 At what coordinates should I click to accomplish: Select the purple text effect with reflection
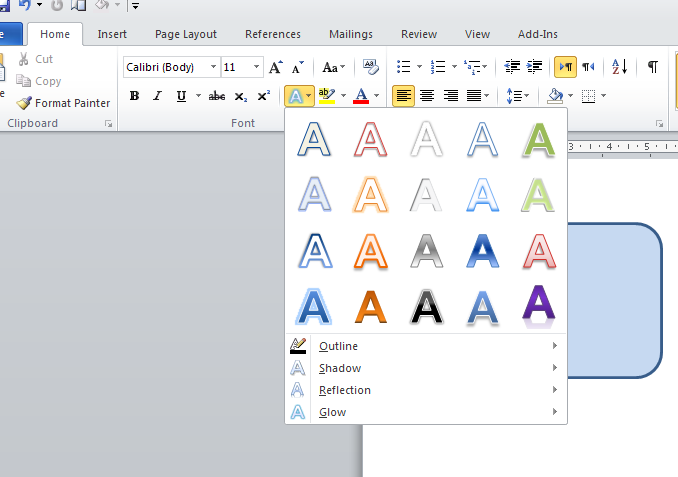click(539, 305)
